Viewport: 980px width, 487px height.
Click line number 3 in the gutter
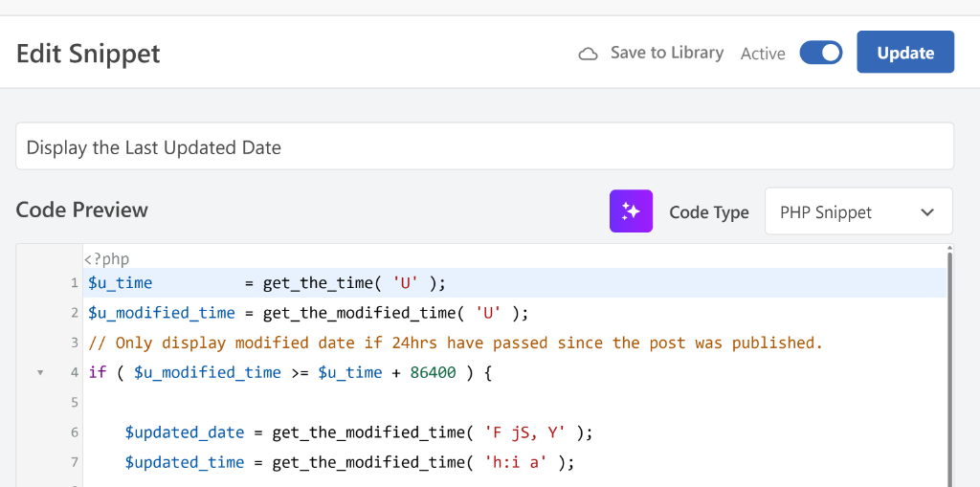pyautogui.click(x=74, y=343)
